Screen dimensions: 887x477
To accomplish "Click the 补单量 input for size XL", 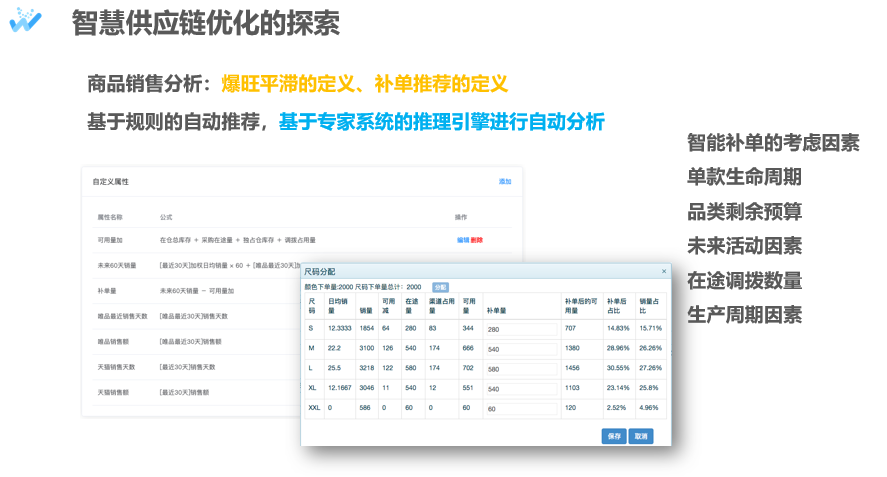I will (522, 389).
